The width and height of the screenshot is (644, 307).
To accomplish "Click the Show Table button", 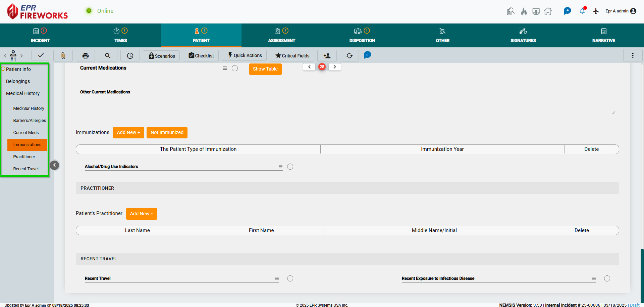I will [265, 69].
